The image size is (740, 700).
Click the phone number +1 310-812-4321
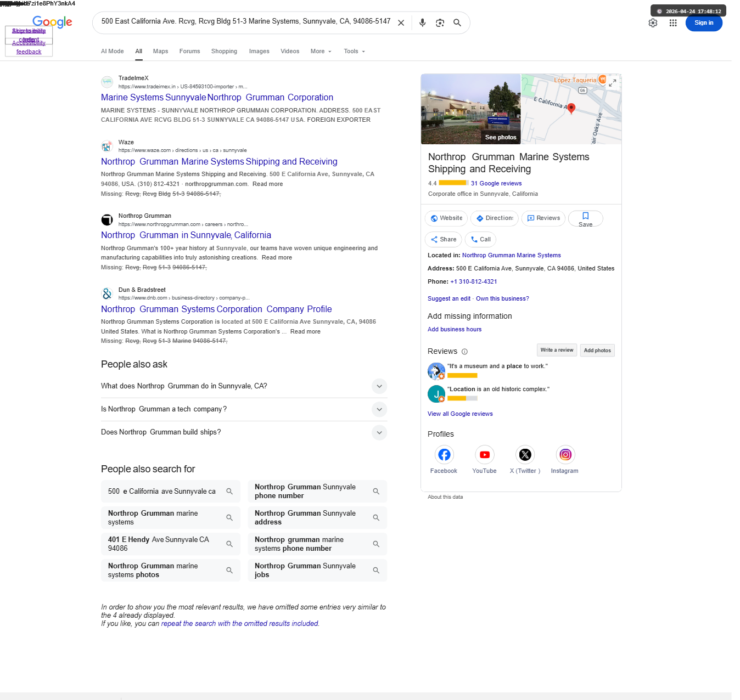474,282
